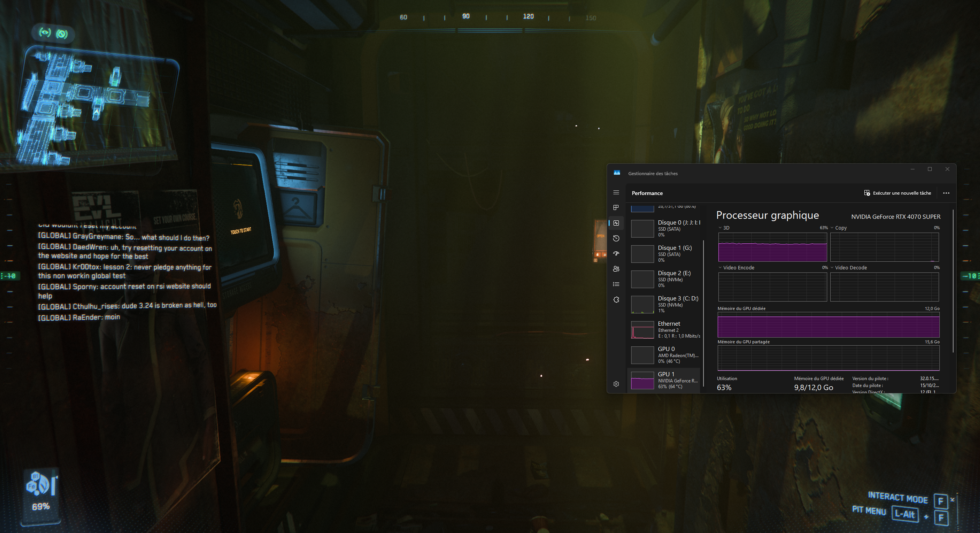
Task: Click the Mémoire du GPU dédiée graph
Action: 828,325
